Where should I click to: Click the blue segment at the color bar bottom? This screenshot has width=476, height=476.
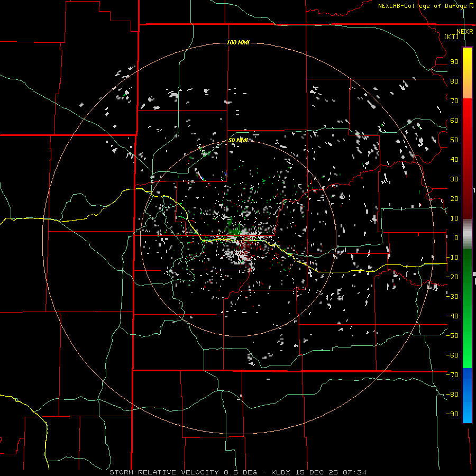(x=467, y=396)
